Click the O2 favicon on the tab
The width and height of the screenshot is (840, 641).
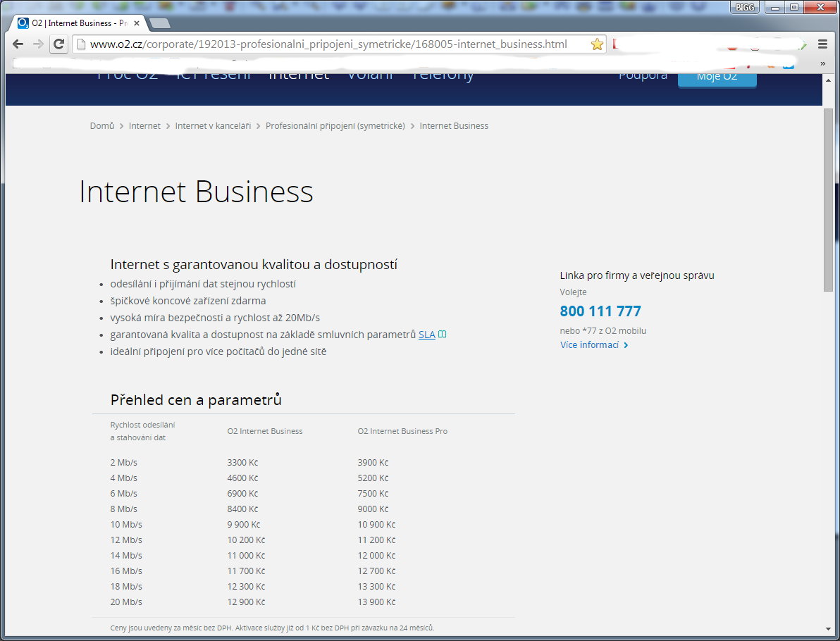23,23
